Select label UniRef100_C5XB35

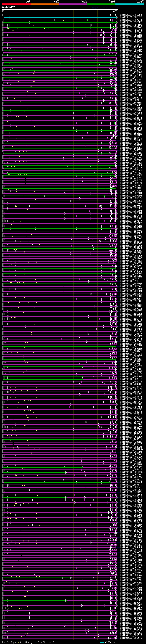(131, 630)
